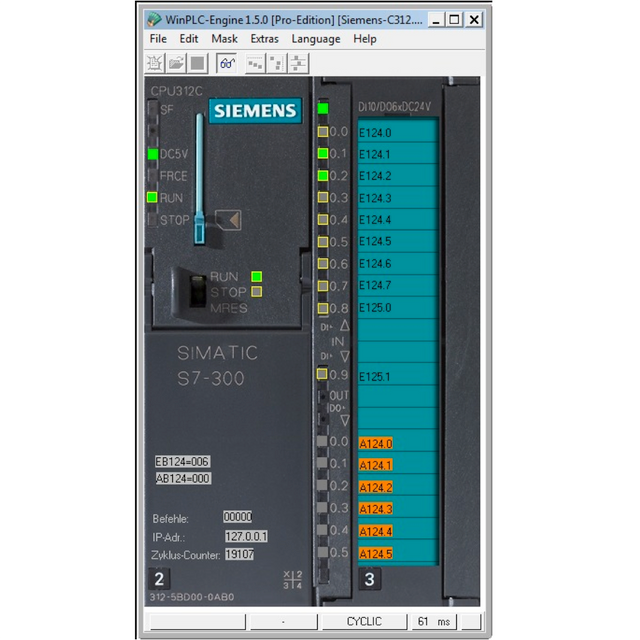Open the Help menu
Image resolution: width=640 pixels, height=640 pixels.
[x=365, y=39]
